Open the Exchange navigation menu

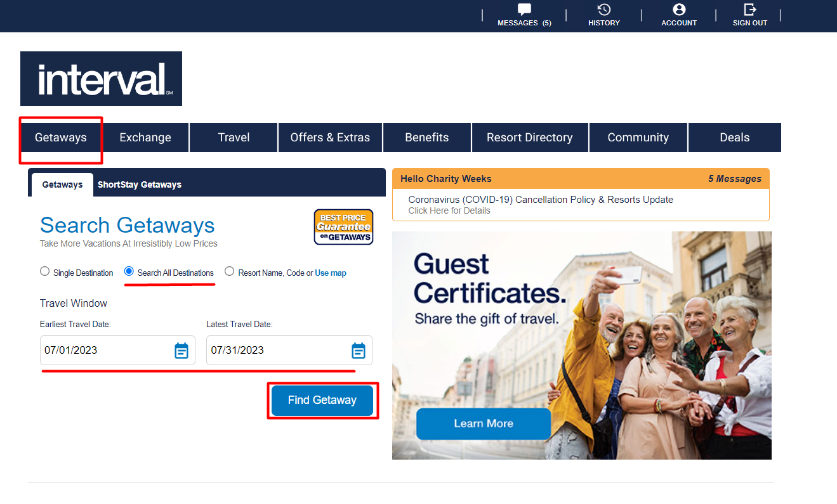click(x=145, y=138)
